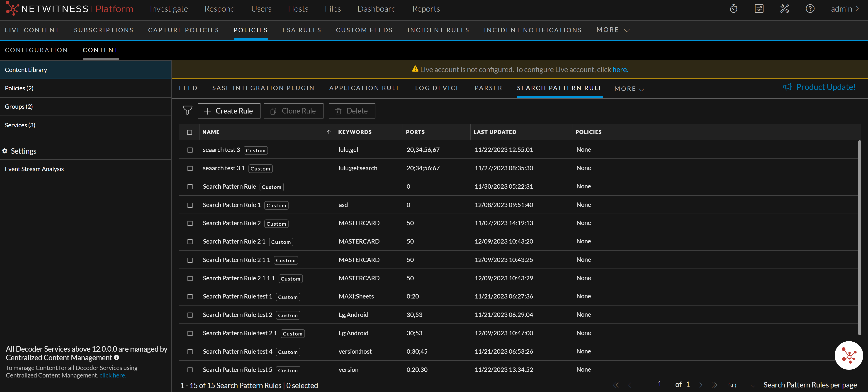
Task: Check the Search Pattern Rule test 2 row
Action: point(190,315)
